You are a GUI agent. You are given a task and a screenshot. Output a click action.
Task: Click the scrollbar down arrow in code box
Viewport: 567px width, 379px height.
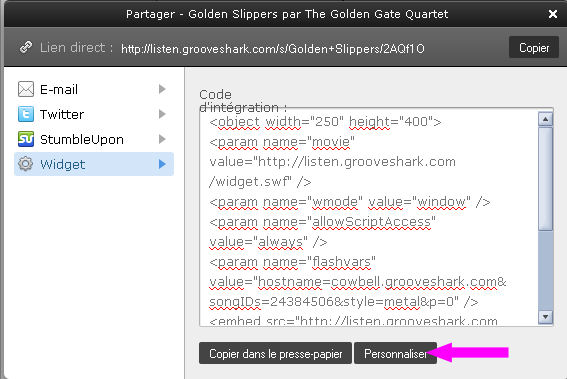point(545,317)
